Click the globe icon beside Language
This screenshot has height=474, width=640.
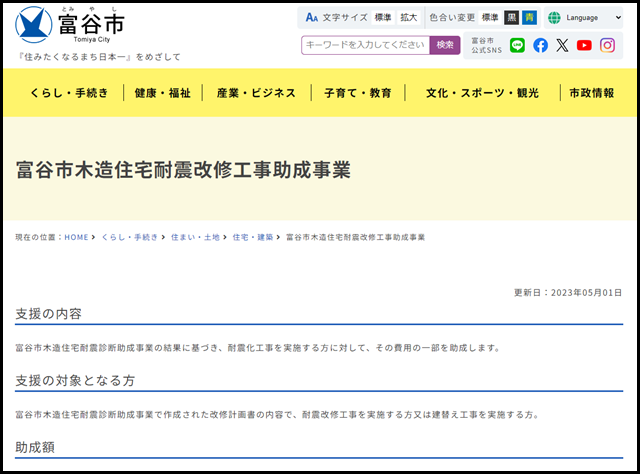tap(554, 18)
